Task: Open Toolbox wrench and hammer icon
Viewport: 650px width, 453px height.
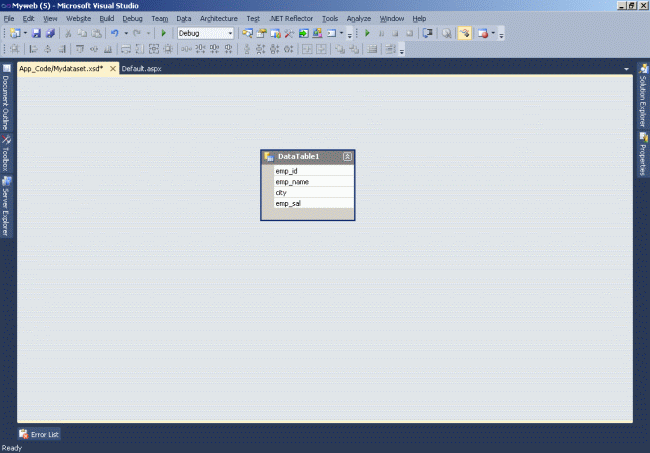Action: click(289, 33)
